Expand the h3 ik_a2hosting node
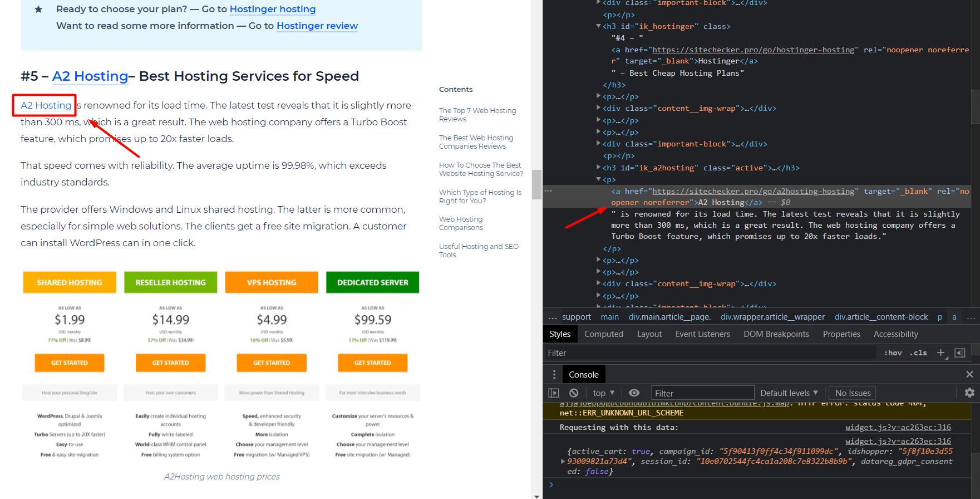Screen dimensions: 980x499 [598, 167]
